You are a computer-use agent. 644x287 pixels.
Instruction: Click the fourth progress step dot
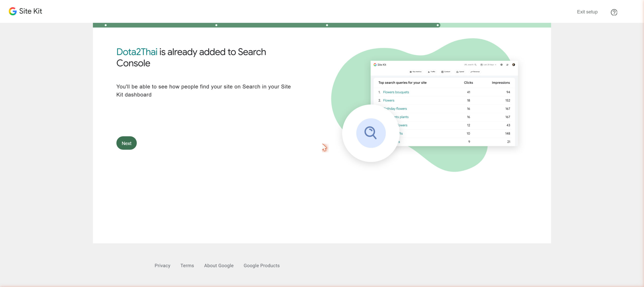click(438, 25)
